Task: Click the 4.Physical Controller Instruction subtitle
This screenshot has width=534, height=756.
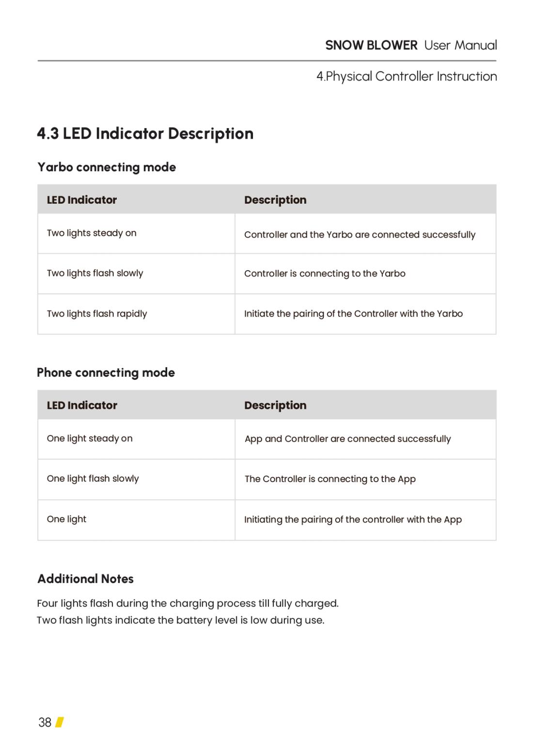Action: [x=407, y=76]
